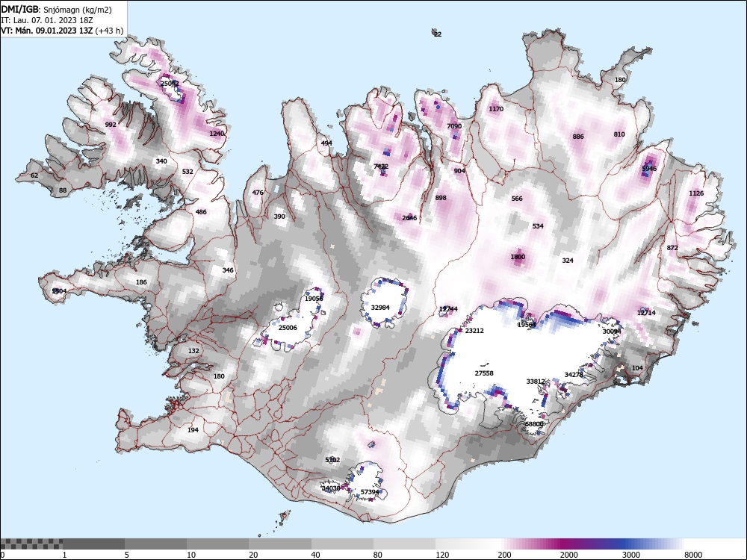747x560 pixels.
Task: Click the legend label 3000
Action: [x=630, y=555]
